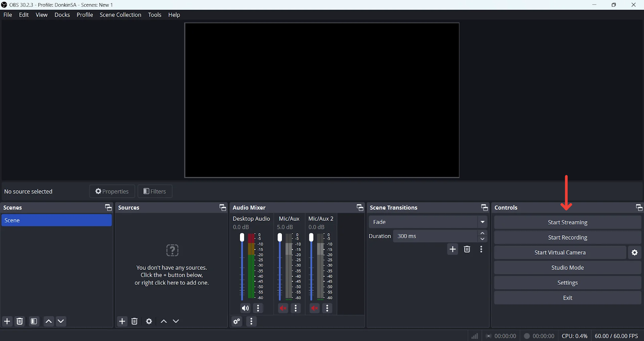
Task: Open transition properties three-dot menu
Action: tap(481, 249)
